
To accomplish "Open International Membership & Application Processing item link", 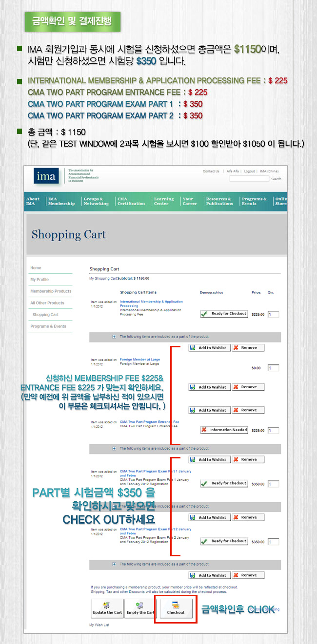I will coord(151,303).
